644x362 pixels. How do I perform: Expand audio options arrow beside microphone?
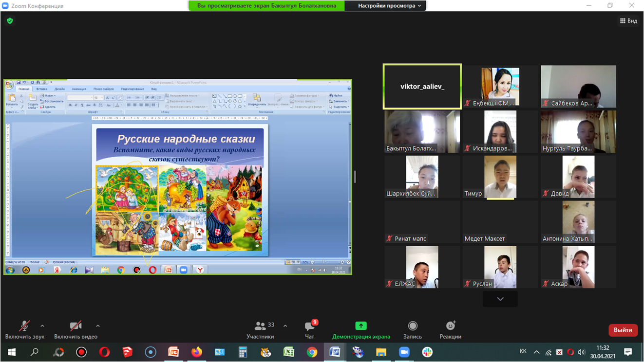point(42,326)
